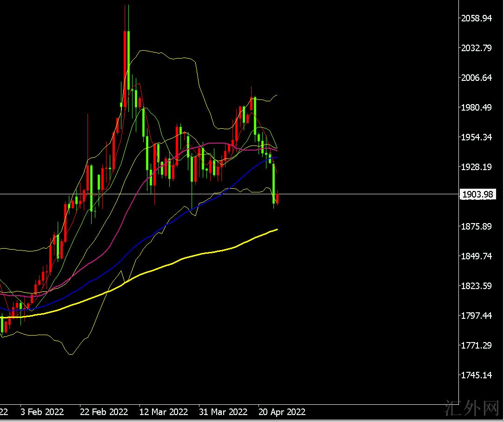Click the blue moving average line
504x422 pixels.
click(139, 244)
